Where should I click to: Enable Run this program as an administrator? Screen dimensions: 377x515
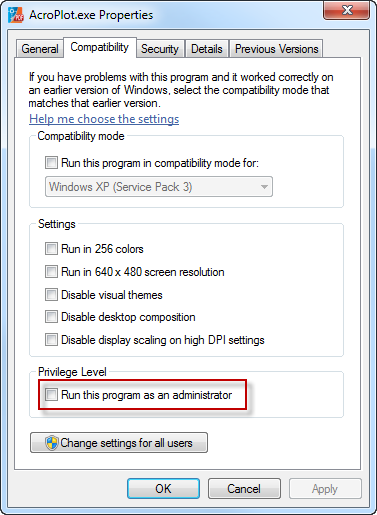coord(51,395)
